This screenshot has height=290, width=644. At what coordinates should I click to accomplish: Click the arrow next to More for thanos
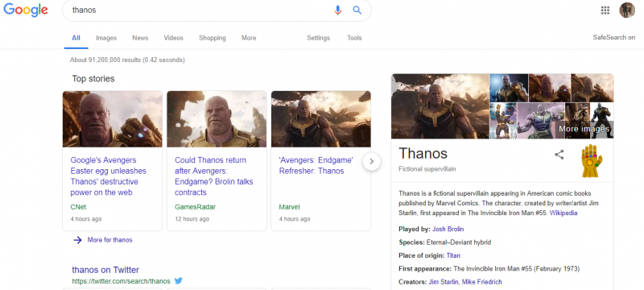77,240
